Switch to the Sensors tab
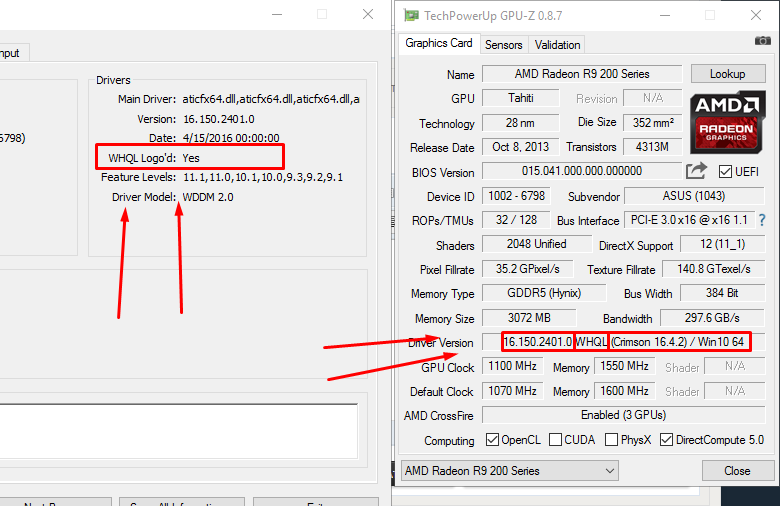The image size is (780, 506). (503, 45)
